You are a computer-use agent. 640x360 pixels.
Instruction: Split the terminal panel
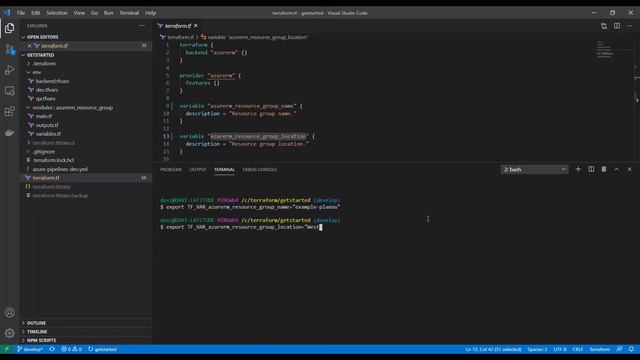pos(591,169)
